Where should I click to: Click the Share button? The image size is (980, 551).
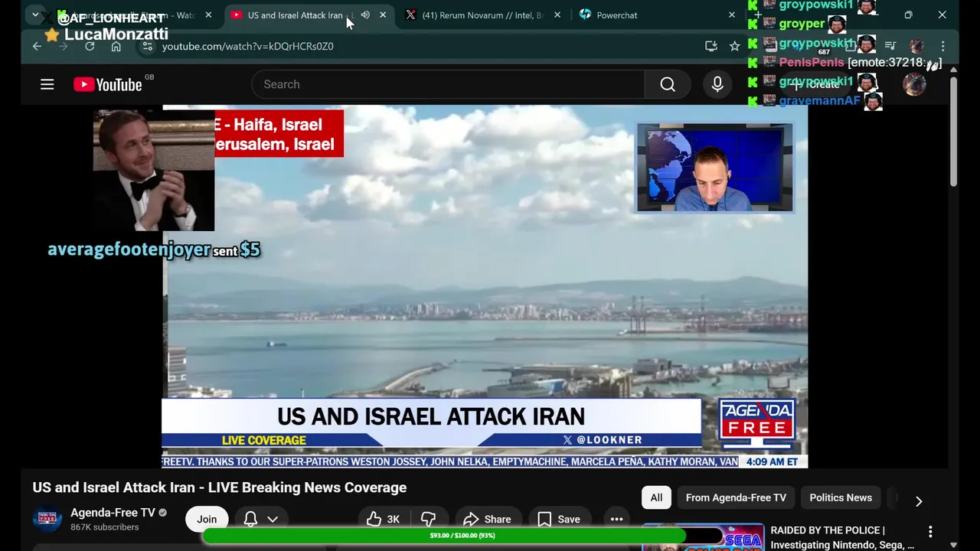487,519
